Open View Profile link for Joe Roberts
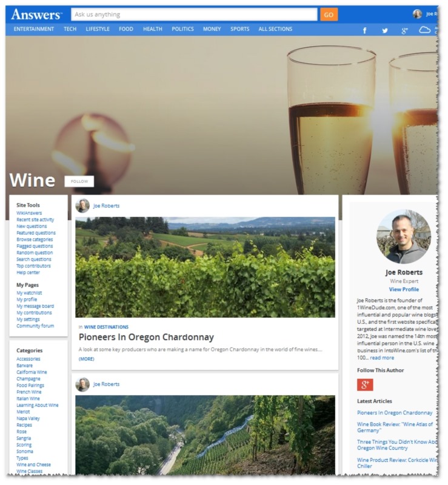Screen dimensions: 448x485 click(404, 289)
